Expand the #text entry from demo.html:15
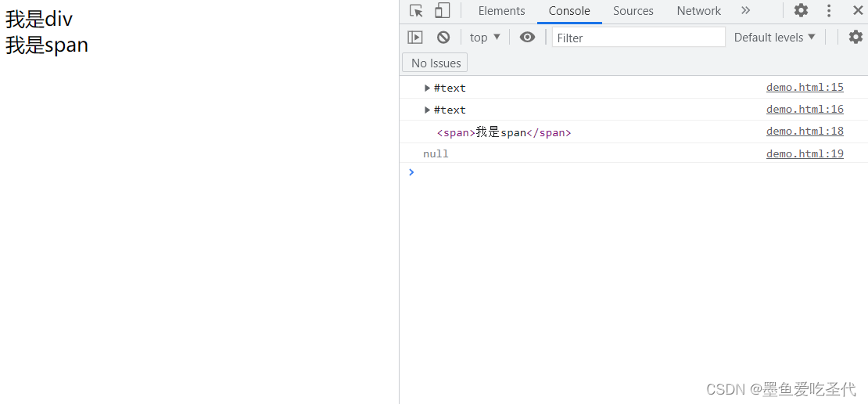This screenshot has height=404, width=868. click(427, 88)
